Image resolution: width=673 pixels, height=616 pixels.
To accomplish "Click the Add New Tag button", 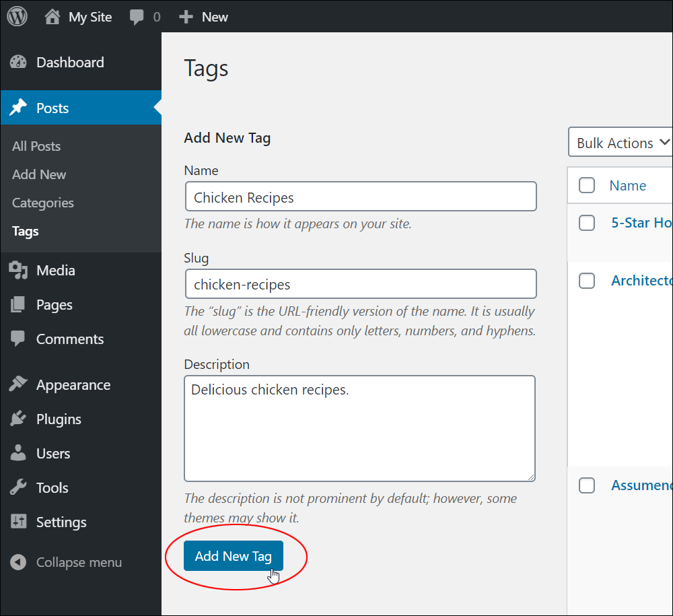I will (x=233, y=556).
